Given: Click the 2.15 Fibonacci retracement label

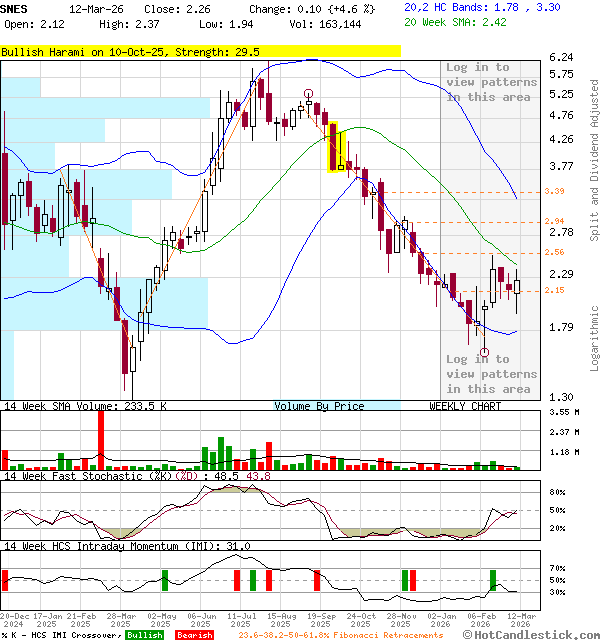Looking at the screenshot, I should 555,290.
